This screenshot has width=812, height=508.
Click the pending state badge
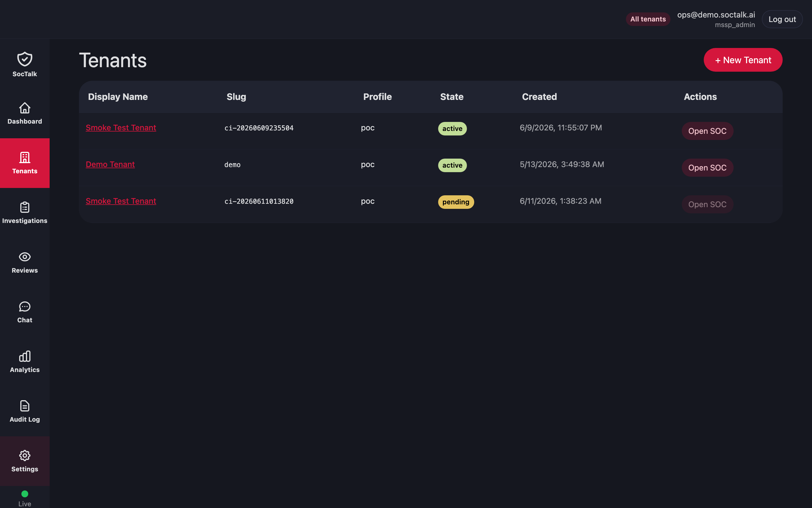[456, 202]
